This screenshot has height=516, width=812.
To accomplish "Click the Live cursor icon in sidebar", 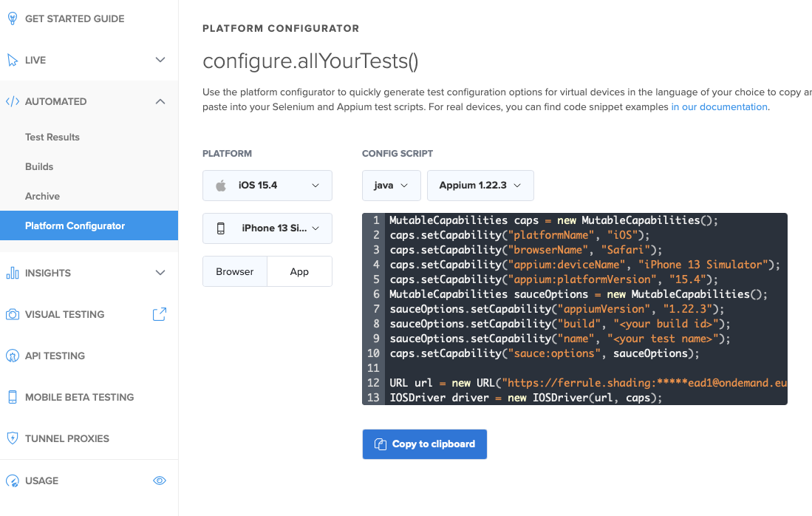I will click(13, 60).
